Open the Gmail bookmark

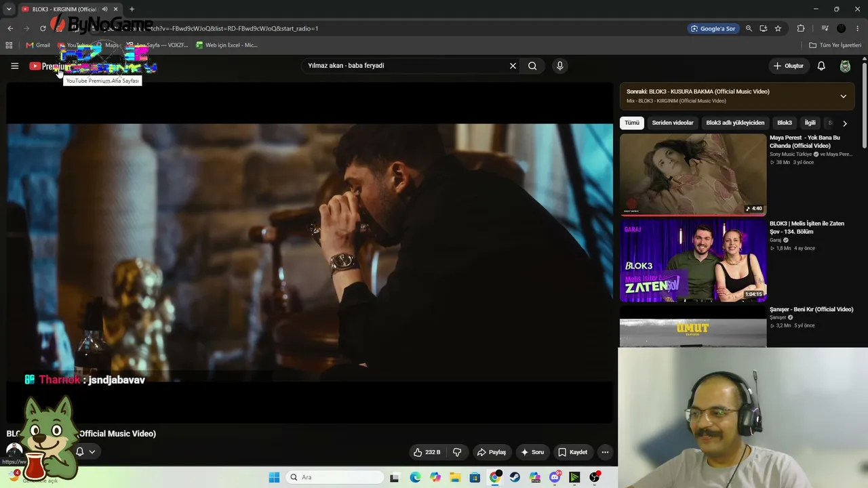click(38, 45)
